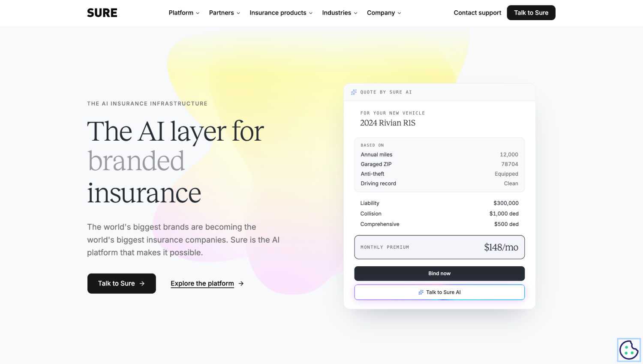
Task: Click sparkle icon in Talk to Sure AI button
Action: 421,292
